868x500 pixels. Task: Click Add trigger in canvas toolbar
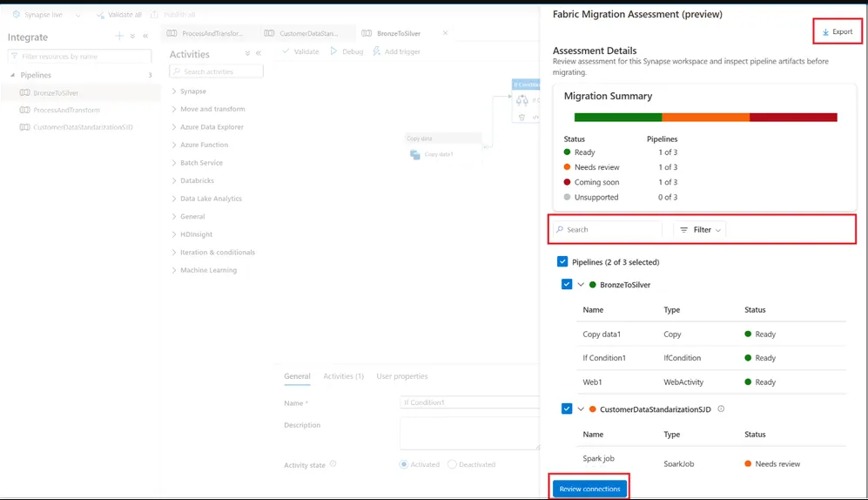pyautogui.click(x=396, y=51)
